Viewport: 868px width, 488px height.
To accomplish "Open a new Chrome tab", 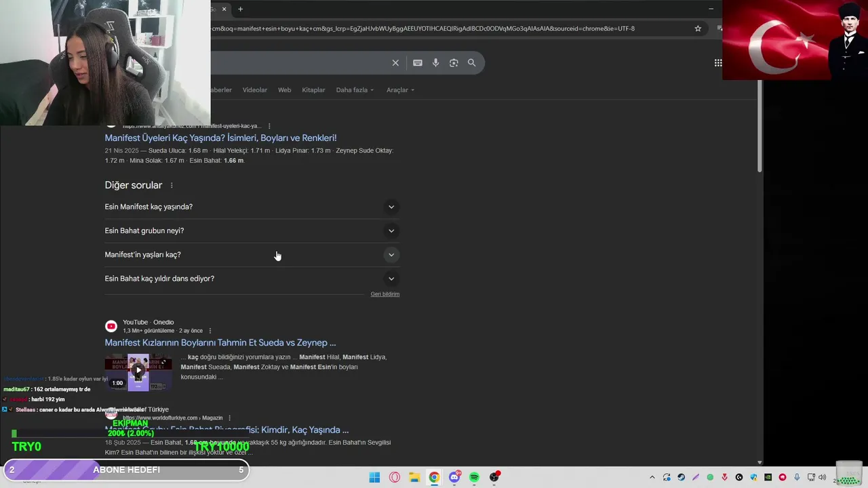I will pos(240,9).
